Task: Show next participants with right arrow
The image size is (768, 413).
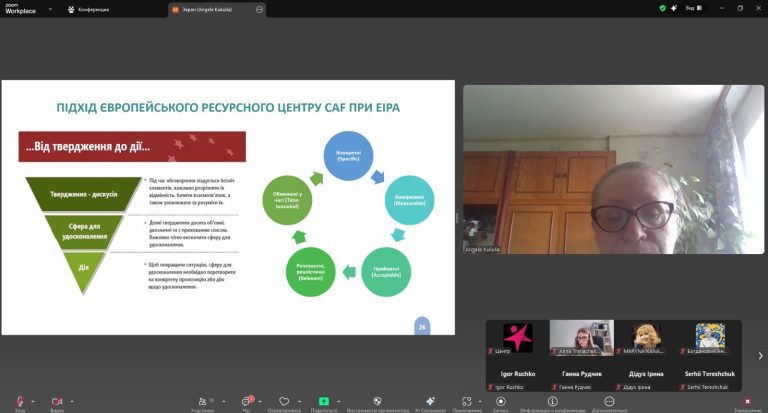Action: [760, 355]
